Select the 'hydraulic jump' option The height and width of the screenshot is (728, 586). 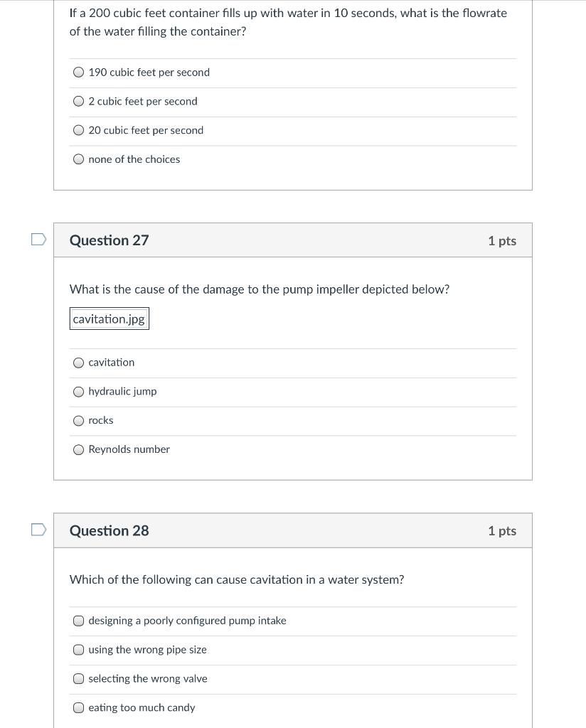click(x=79, y=392)
